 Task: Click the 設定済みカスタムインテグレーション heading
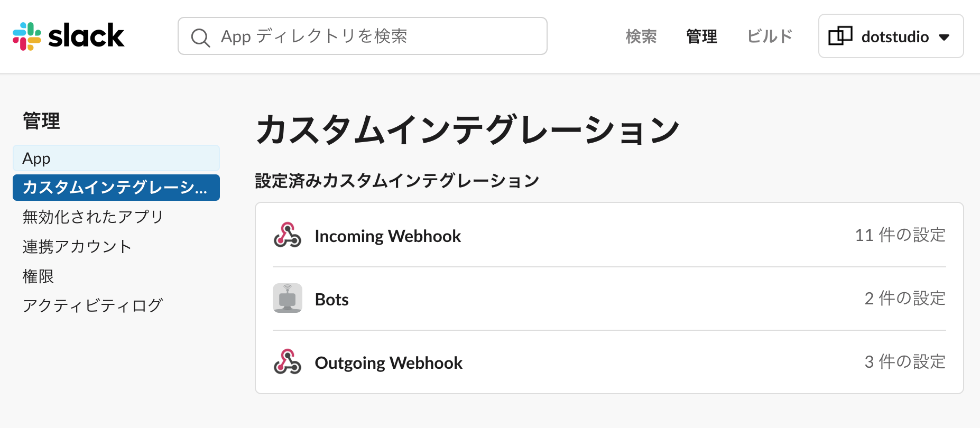click(397, 181)
